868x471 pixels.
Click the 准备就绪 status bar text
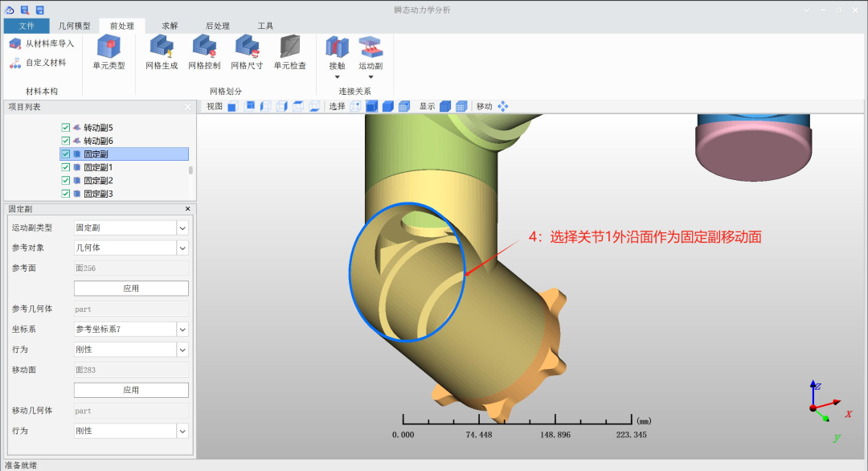21,465
